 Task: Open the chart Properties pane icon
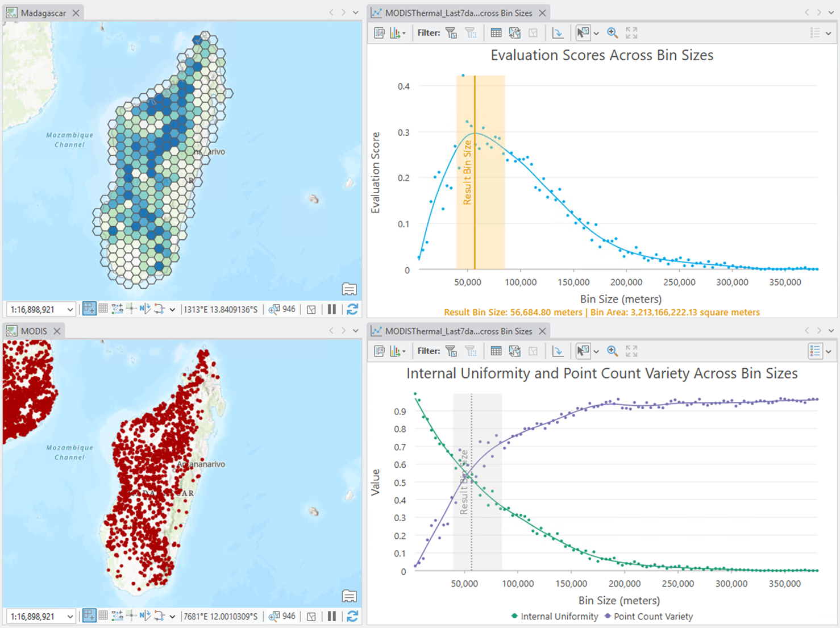379,32
